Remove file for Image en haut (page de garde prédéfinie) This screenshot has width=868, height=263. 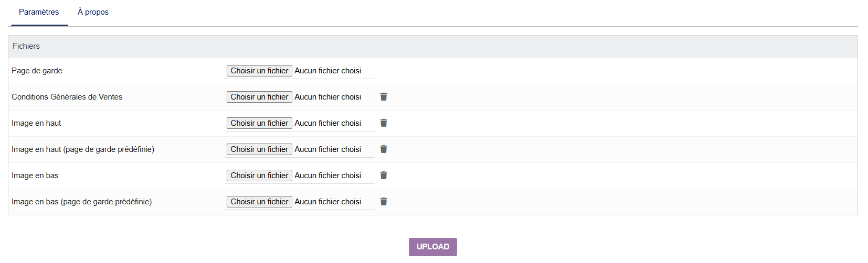tap(384, 149)
